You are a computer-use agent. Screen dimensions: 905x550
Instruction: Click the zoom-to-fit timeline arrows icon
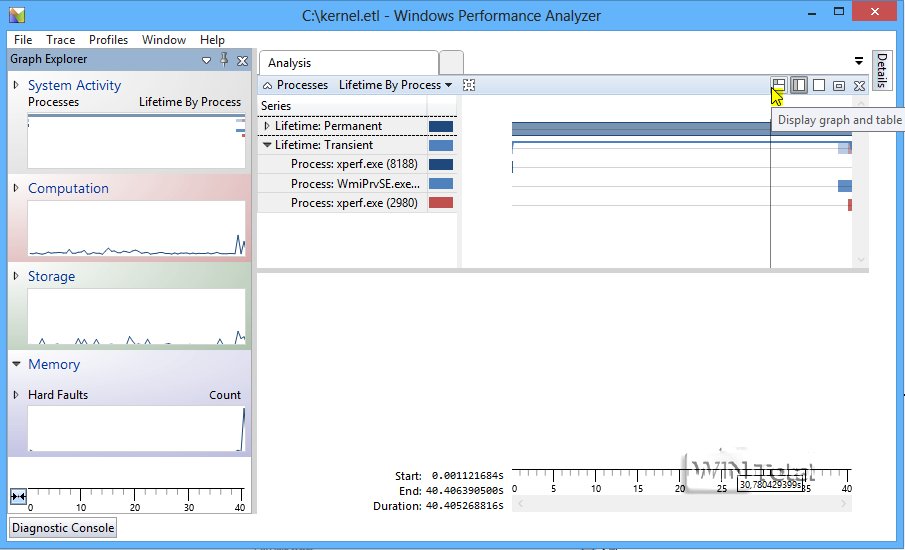tap(18, 496)
